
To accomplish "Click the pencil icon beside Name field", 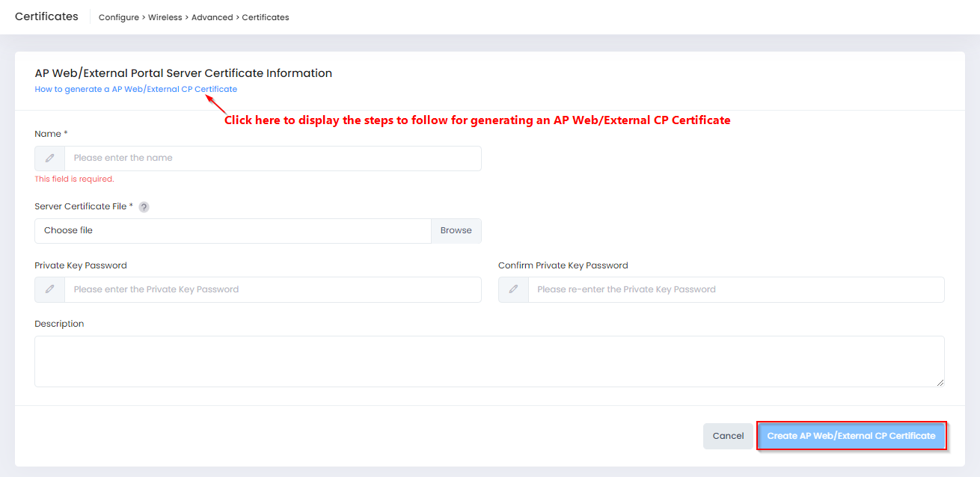I will pos(50,159).
